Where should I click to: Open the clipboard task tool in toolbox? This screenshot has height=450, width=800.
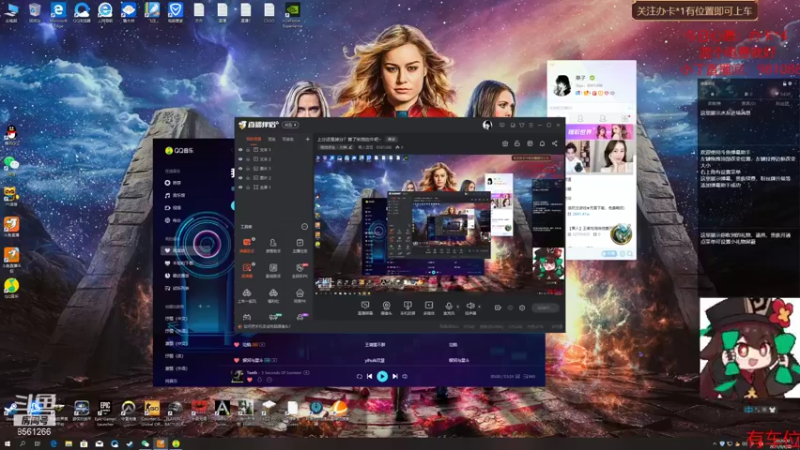pos(299,245)
